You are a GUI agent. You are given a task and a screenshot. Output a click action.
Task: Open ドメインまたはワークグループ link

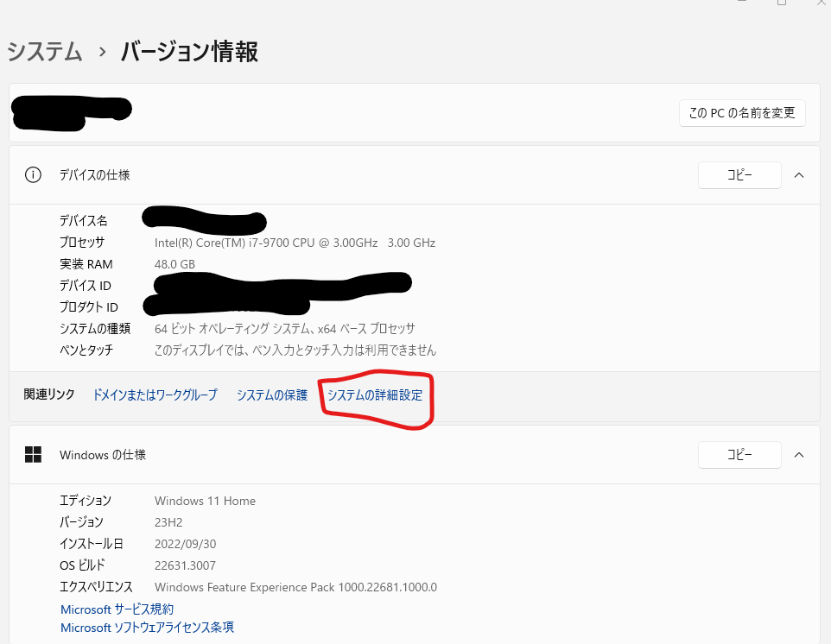(x=155, y=395)
